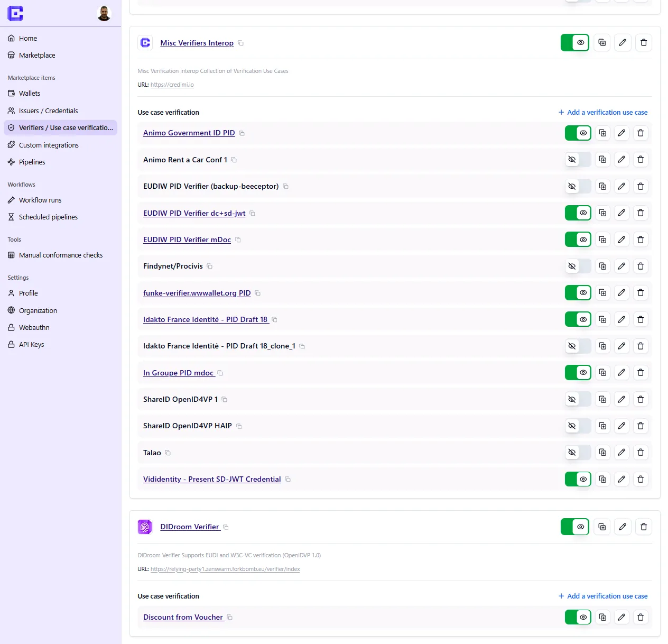Open Scheduled pipelines page
This screenshot has width=668, height=644.
click(48, 217)
